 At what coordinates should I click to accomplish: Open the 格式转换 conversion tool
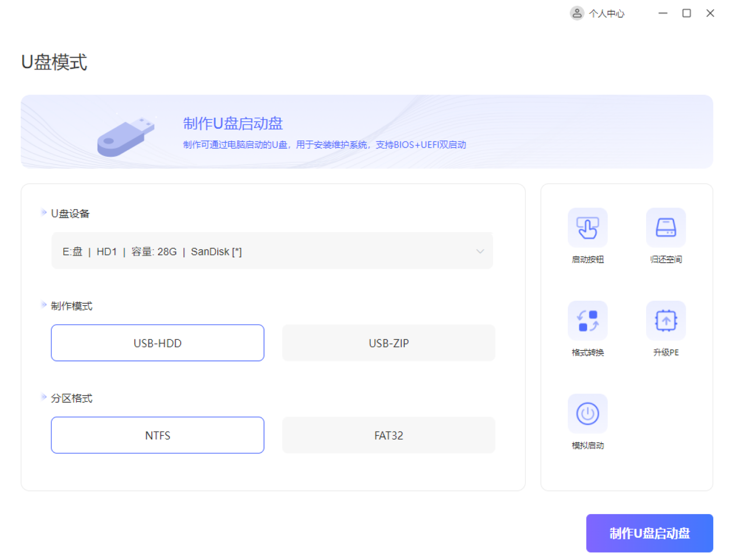(x=587, y=321)
